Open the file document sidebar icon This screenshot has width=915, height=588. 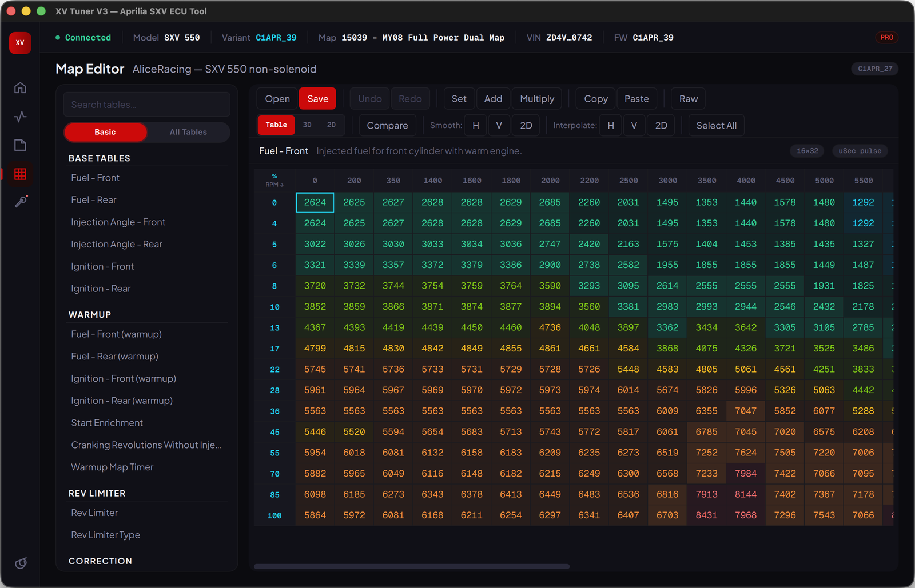pyautogui.click(x=20, y=145)
